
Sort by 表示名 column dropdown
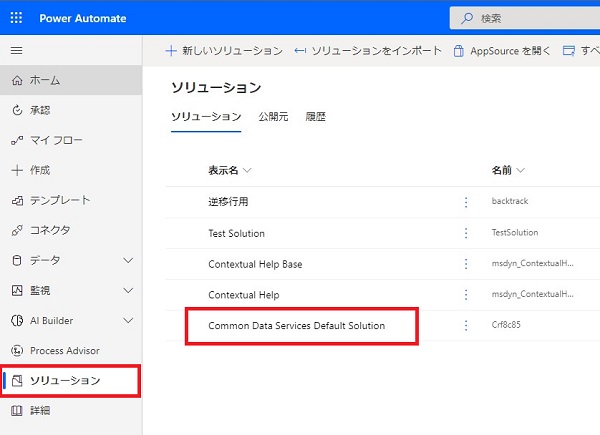pyautogui.click(x=230, y=170)
